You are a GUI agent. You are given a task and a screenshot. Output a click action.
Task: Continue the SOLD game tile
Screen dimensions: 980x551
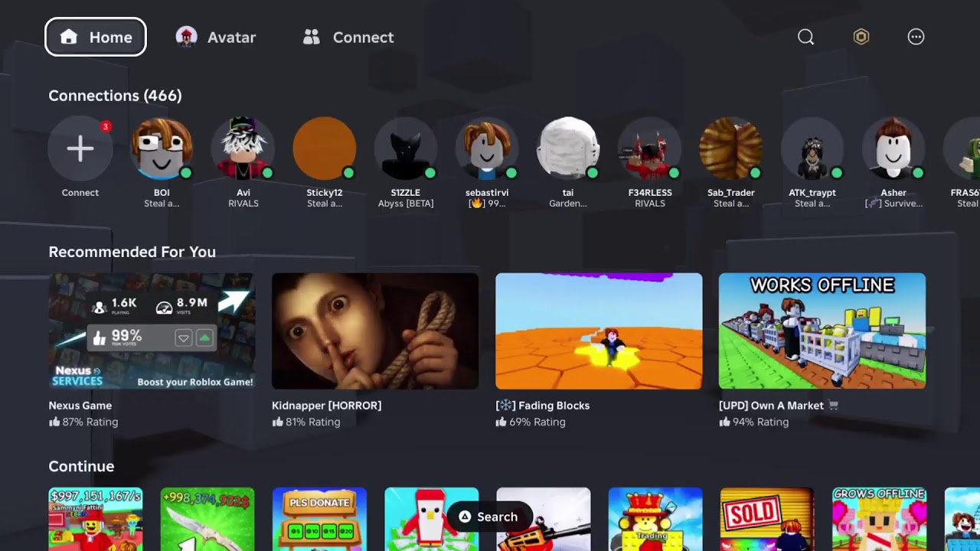767,519
